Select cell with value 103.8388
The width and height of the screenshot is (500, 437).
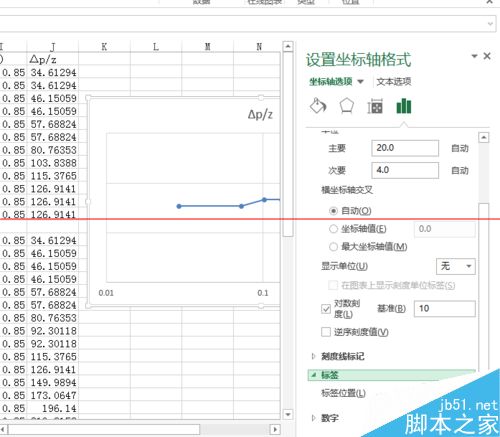coord(53,163)
